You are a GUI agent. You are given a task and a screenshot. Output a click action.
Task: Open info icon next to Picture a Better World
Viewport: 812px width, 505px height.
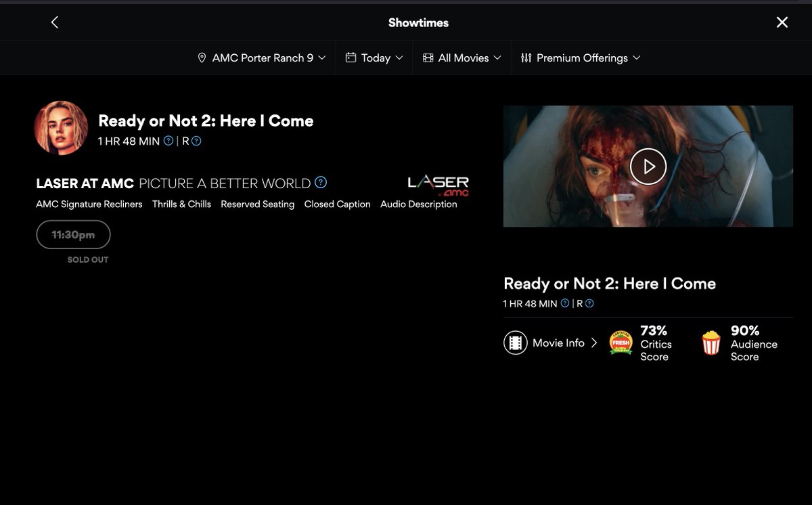[x=321, y=182]
